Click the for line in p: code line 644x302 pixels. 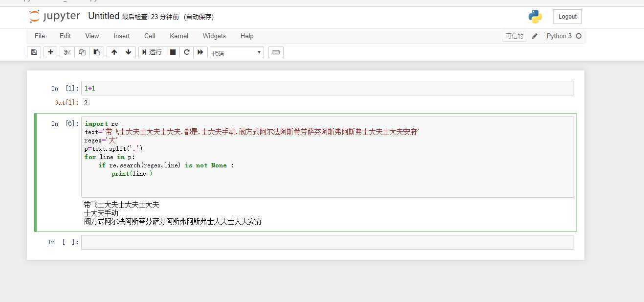coord(110,157)
